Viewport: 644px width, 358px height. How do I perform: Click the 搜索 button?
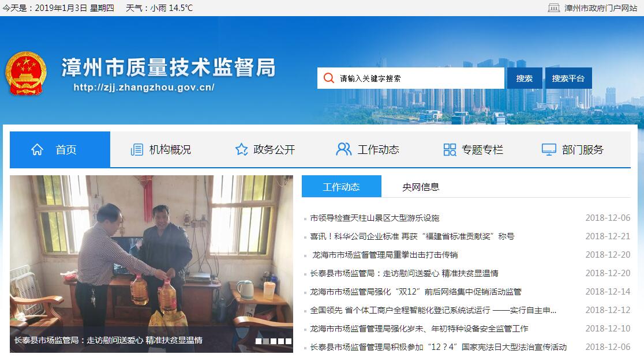tap(525, 78)
